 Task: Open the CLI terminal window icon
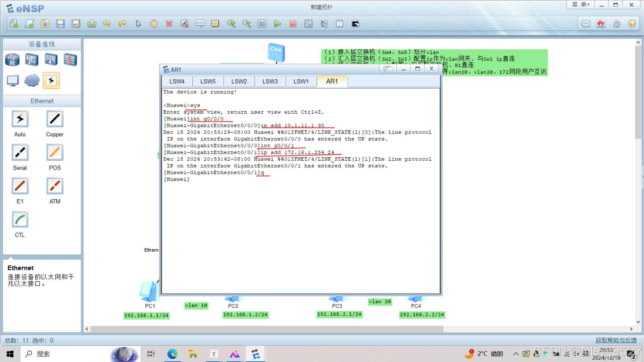355,23
